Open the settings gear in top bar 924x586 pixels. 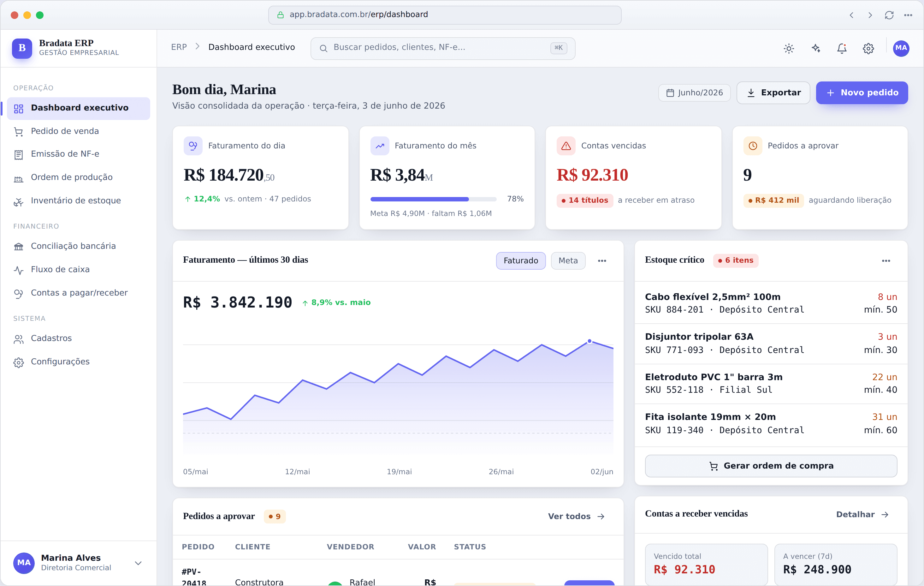coord(868,48)
